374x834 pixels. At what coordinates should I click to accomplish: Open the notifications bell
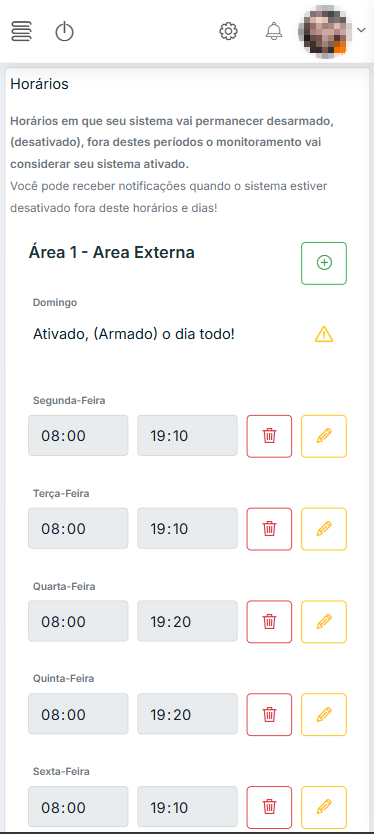click(274, 31)
